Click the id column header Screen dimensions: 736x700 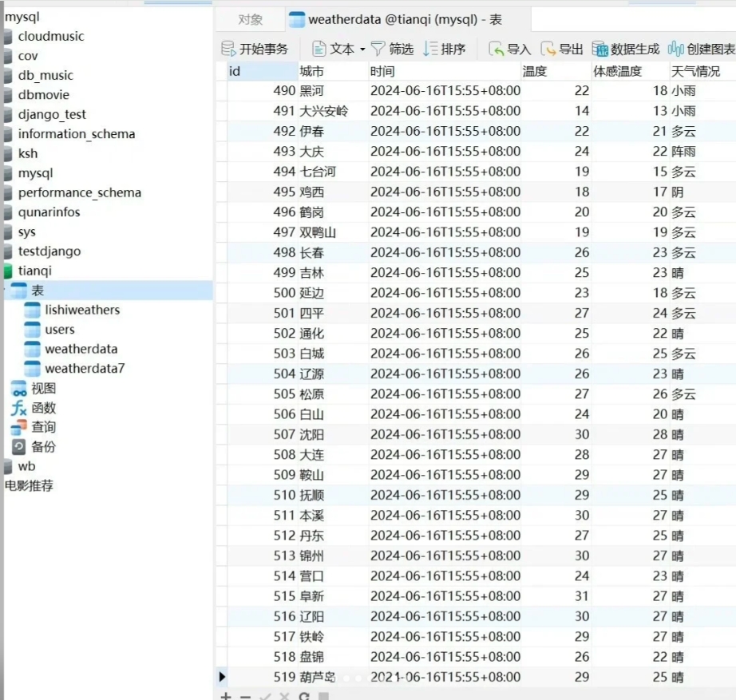tap(263, 71)
